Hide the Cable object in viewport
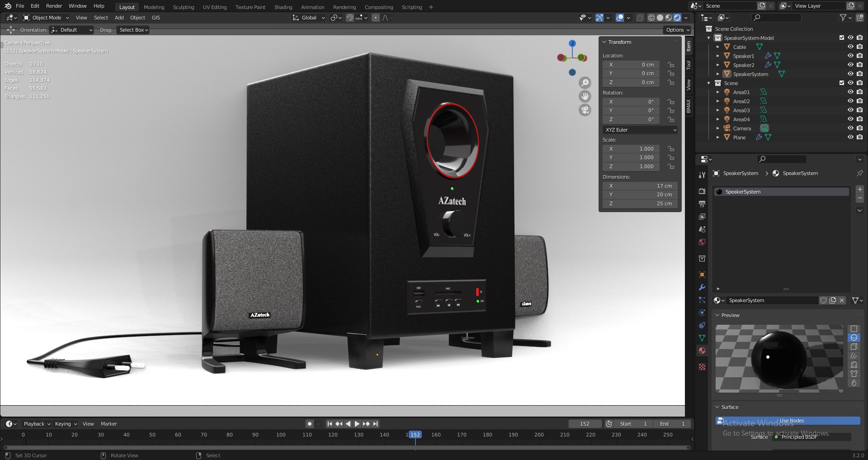 [x=850, y=47]
